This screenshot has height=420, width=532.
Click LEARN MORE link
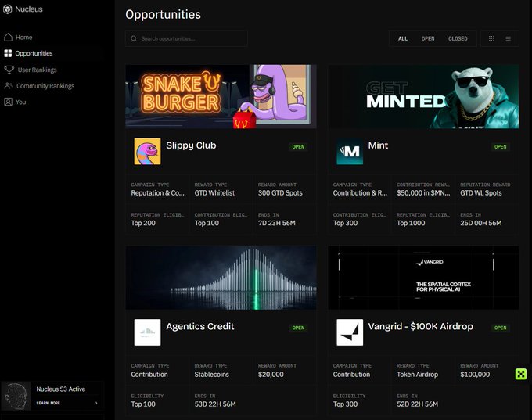[49, 403]
